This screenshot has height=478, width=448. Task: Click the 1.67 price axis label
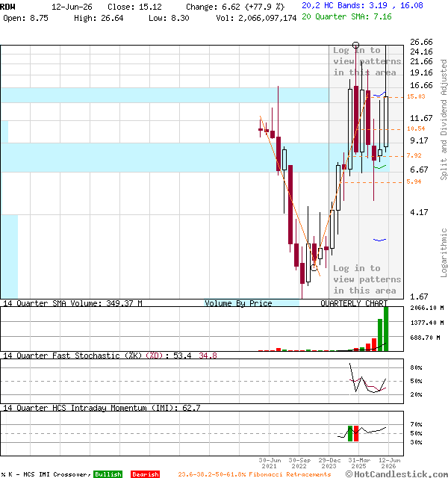coord(419,297)
